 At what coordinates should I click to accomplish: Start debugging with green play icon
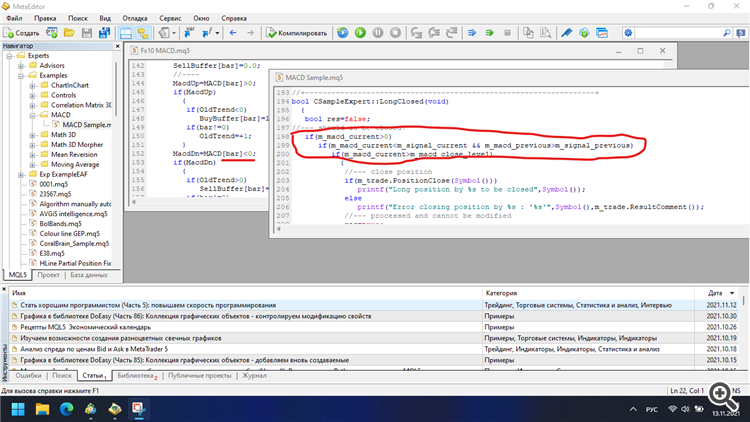tap(360, 33)
